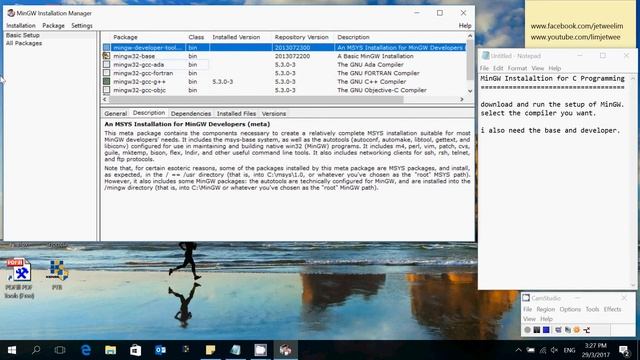Open the Action Center notifications icon
The height and width of the screenshot is (360, 640).
pos(624,350)
